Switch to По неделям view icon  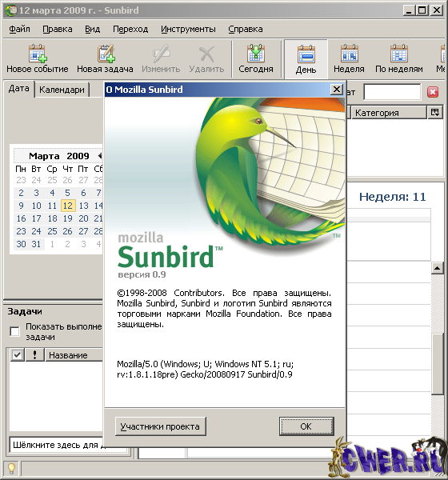[399, 54]
